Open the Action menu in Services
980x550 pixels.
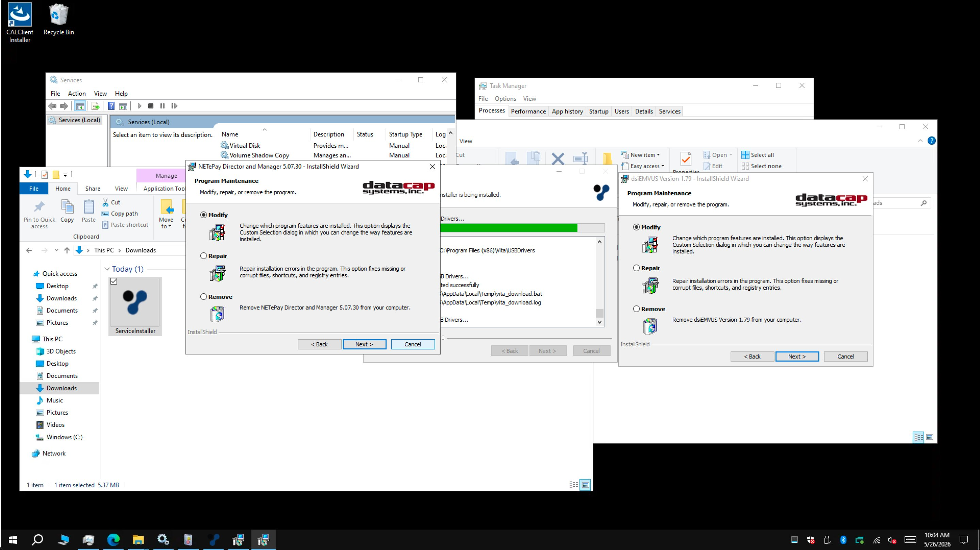pos(77,93)
